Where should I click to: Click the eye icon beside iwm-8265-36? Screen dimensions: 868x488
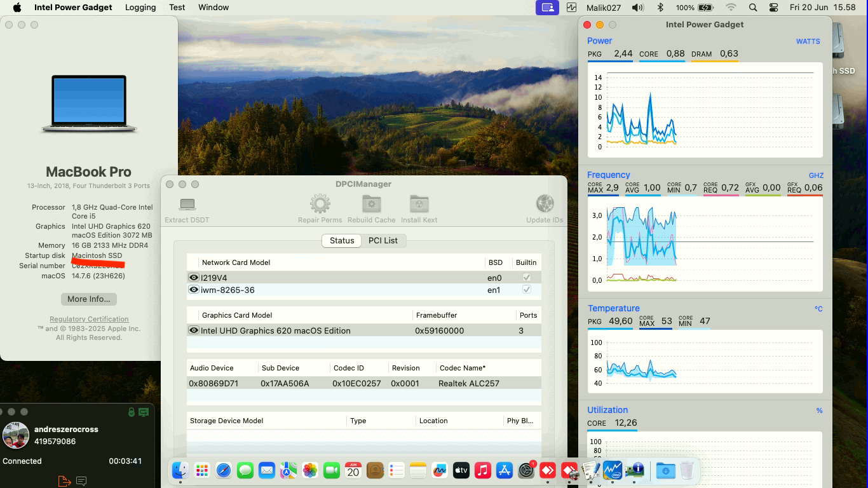coord(194,289)
